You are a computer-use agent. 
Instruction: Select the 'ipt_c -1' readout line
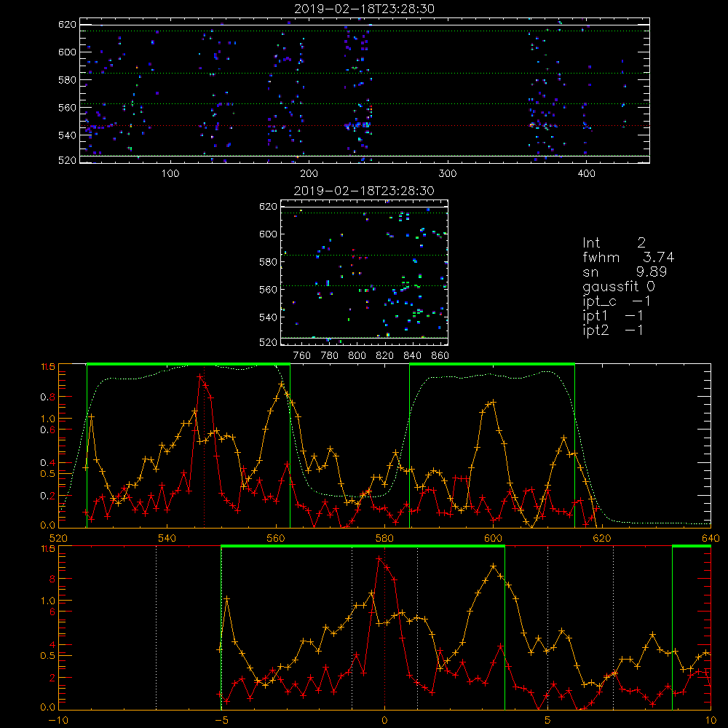(616, 301)
